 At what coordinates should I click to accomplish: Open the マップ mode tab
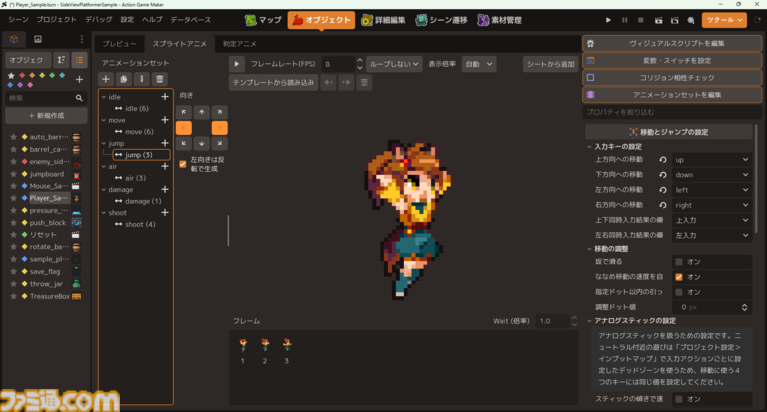pyautogui.click(x=264, y=20)
